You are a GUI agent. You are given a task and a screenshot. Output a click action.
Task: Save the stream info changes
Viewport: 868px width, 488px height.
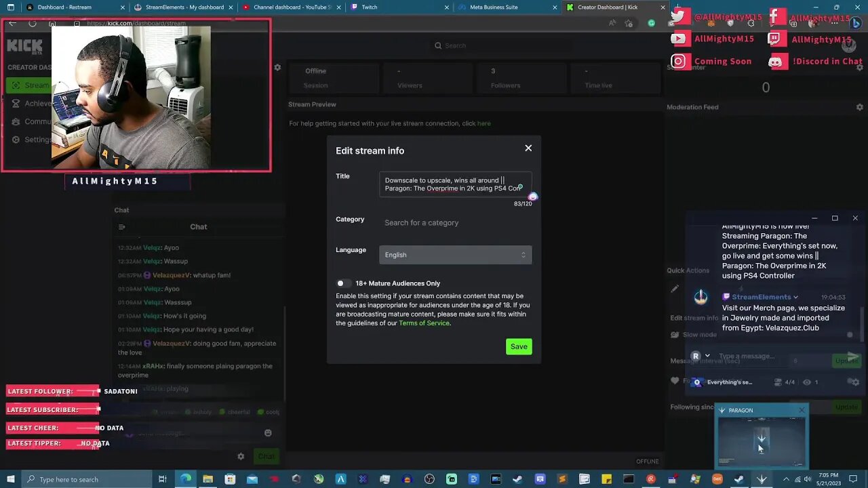click(519, 346)
